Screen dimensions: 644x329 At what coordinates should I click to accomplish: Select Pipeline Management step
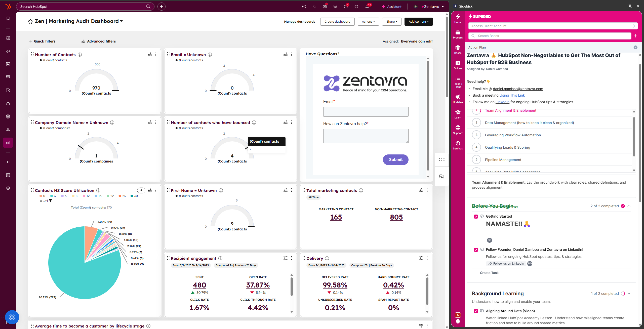(x=503, y=160)
